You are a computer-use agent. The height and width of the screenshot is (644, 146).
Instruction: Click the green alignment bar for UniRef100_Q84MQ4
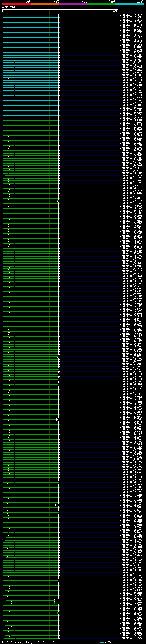[x=31, y=120]
